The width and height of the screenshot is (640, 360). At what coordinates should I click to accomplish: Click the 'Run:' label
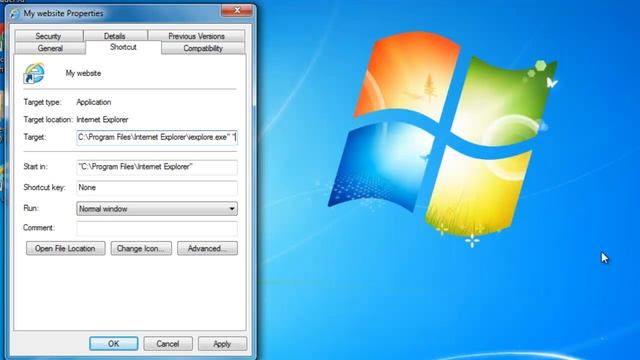(x=31, y=208)
